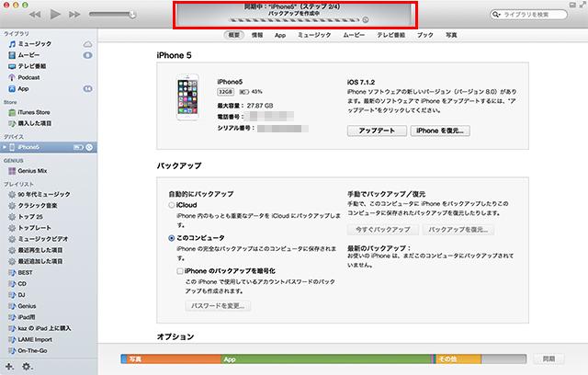Open On-The-Go playlist
Screen dimensions: 588x375
pos(28,351)
